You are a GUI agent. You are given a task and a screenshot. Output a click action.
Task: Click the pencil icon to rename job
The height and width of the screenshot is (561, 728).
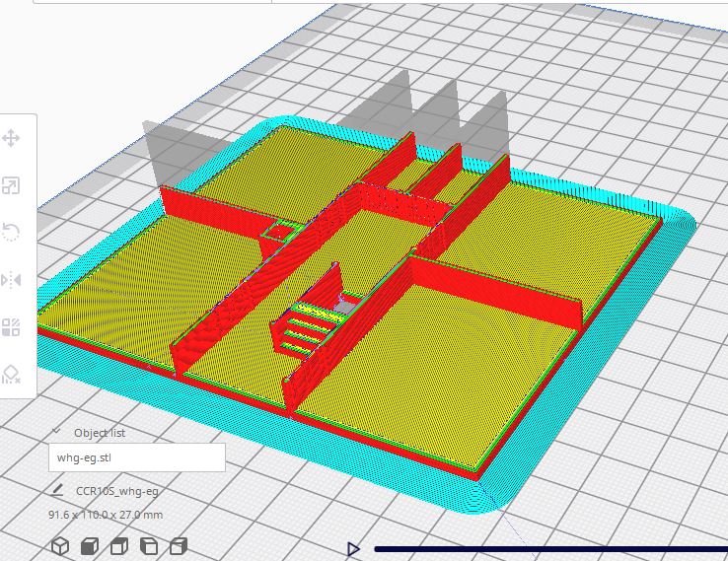click(x=58, y=490)
